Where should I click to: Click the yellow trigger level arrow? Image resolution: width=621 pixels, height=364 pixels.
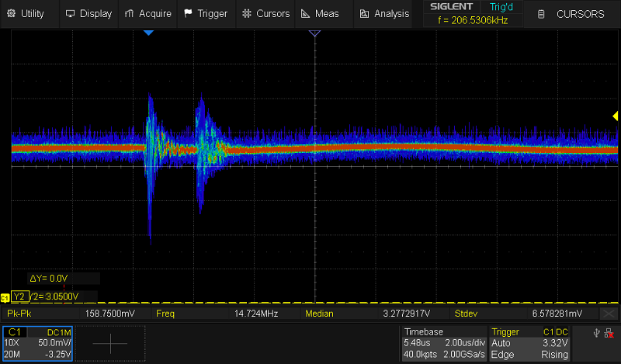615,116
